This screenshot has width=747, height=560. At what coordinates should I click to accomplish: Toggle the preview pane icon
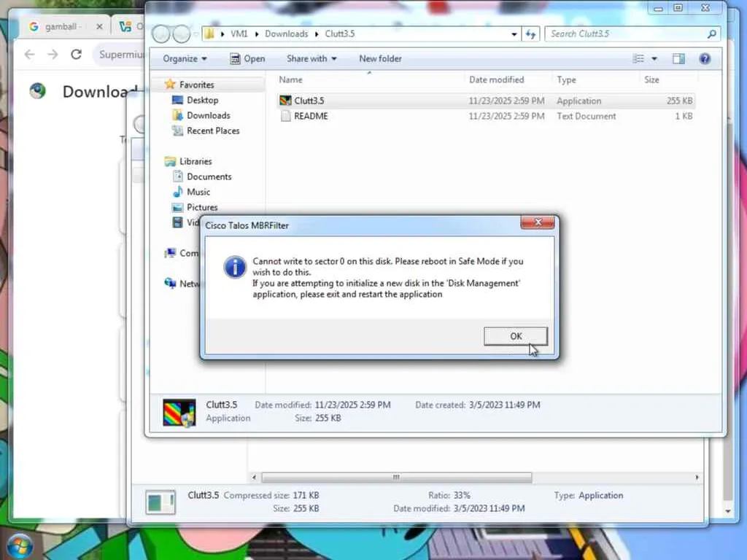678,58
